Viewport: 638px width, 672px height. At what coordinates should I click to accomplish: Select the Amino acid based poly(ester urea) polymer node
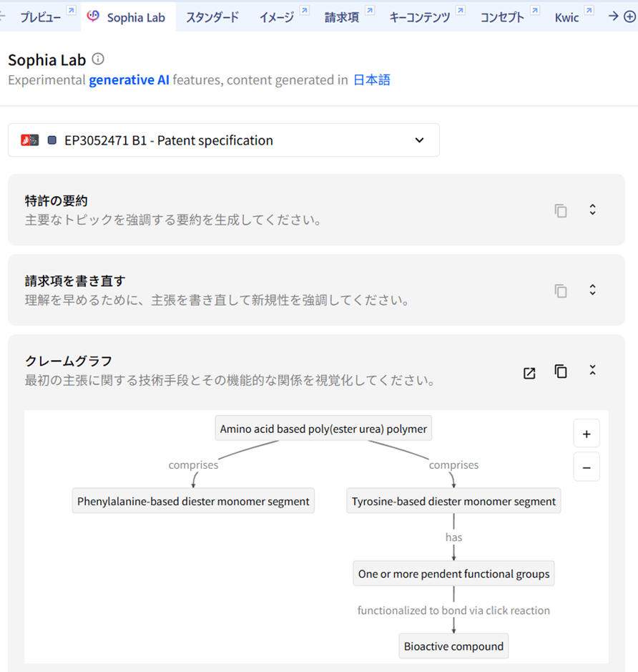pyautogui.click(x=323, y=429)
